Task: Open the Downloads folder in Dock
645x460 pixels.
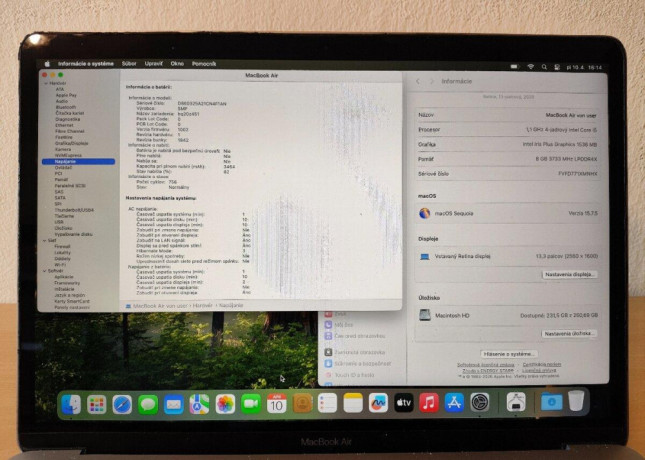Action: [551, 401]
